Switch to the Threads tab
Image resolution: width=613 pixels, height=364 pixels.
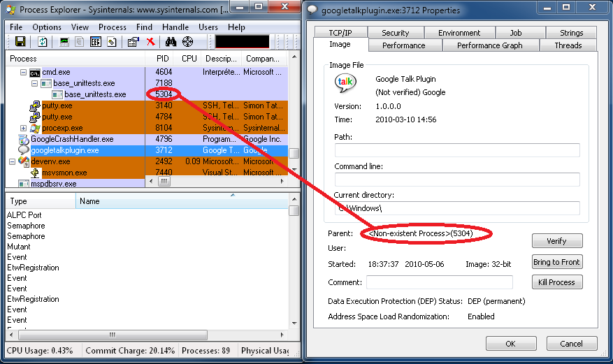point(568,45)
